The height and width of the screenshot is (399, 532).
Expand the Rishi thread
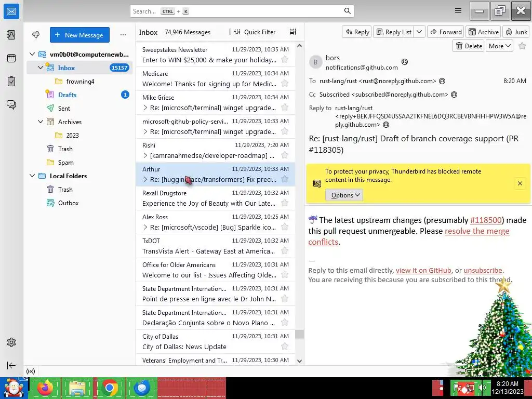tap(145, 155)
